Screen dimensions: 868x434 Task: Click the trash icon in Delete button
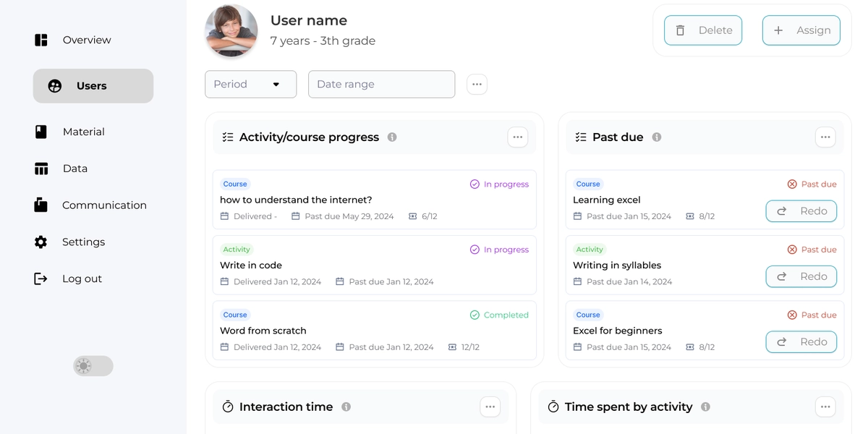(680, 30)
